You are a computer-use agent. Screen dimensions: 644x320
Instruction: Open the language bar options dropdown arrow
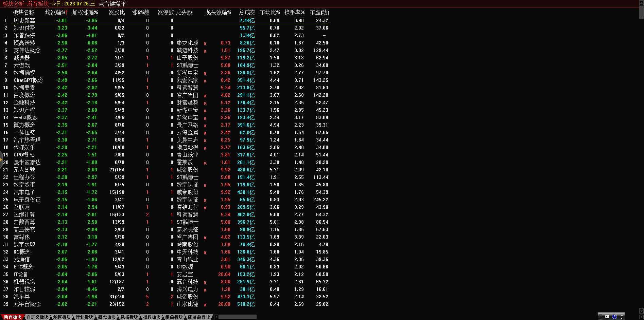click(x=622, y=318)
